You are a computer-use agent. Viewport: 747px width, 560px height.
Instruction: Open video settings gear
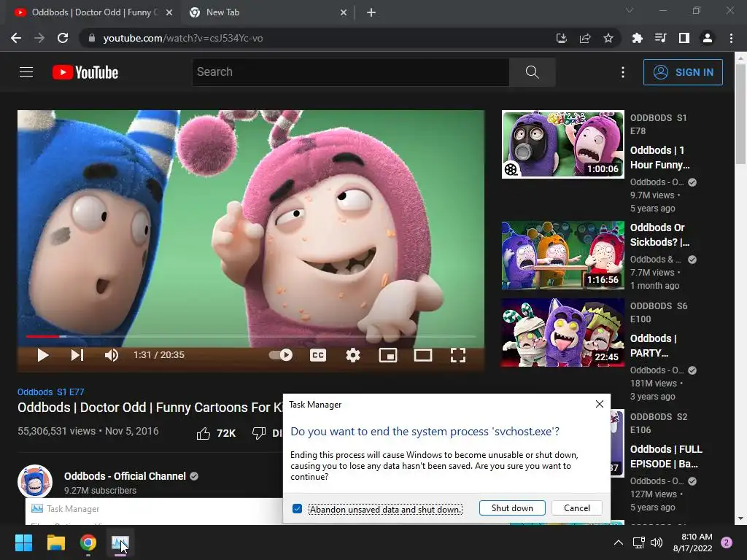pyautogui.click(x=352, y=355)
